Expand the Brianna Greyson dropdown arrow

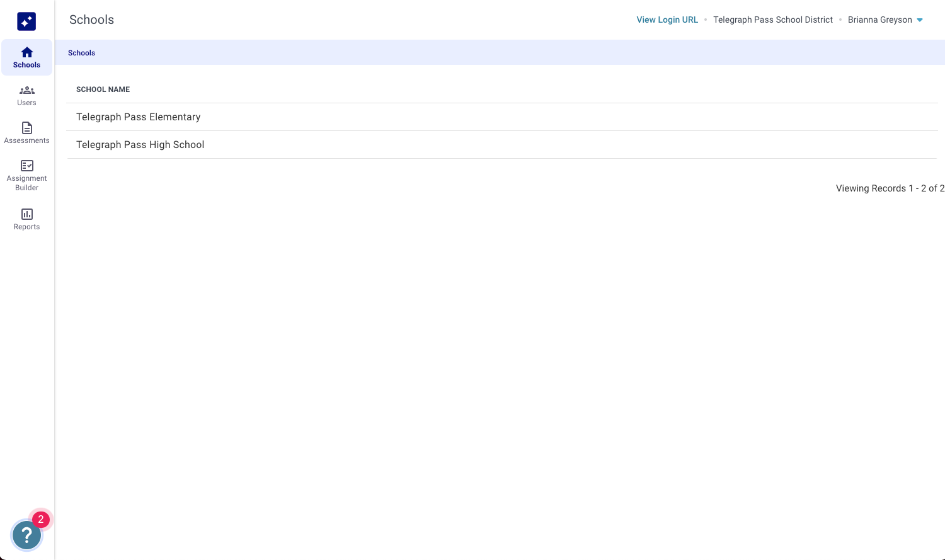tap(920, 20)
